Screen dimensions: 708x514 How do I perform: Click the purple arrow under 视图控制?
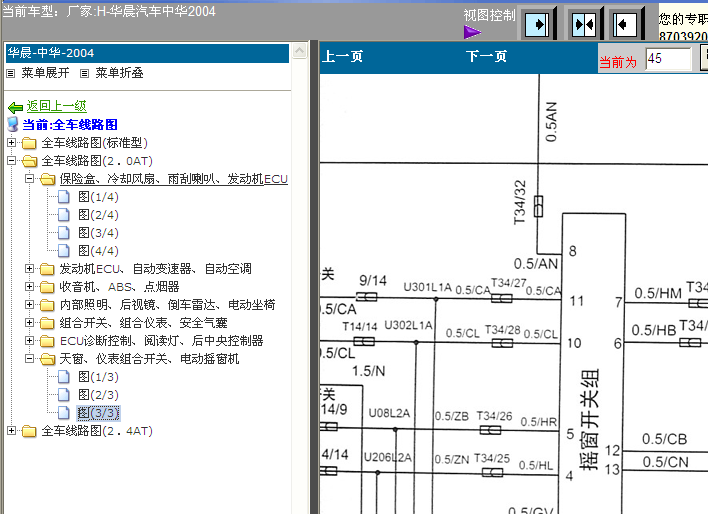[472, 32]
